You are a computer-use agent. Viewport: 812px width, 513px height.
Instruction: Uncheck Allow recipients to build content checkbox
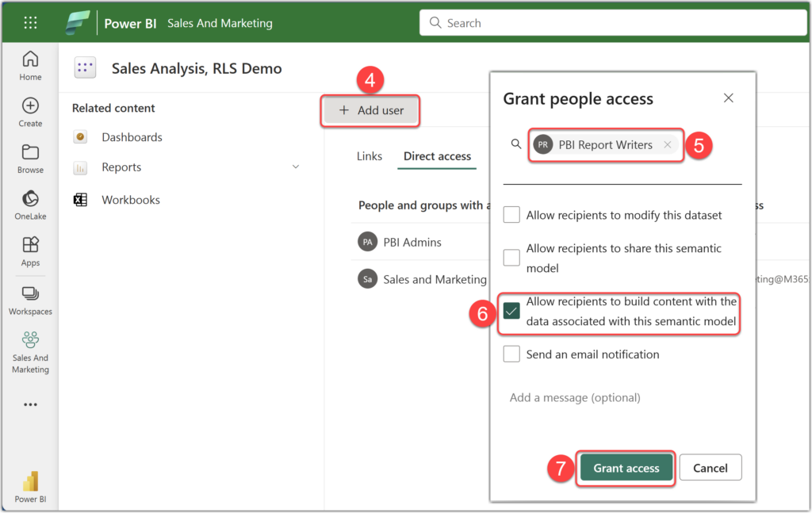coord(511,311)
